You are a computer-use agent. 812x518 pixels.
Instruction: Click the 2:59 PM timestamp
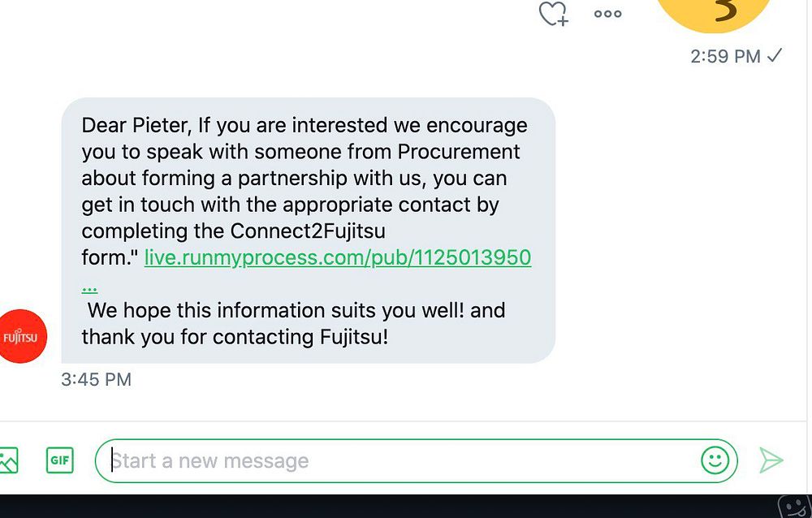[725, 56]
